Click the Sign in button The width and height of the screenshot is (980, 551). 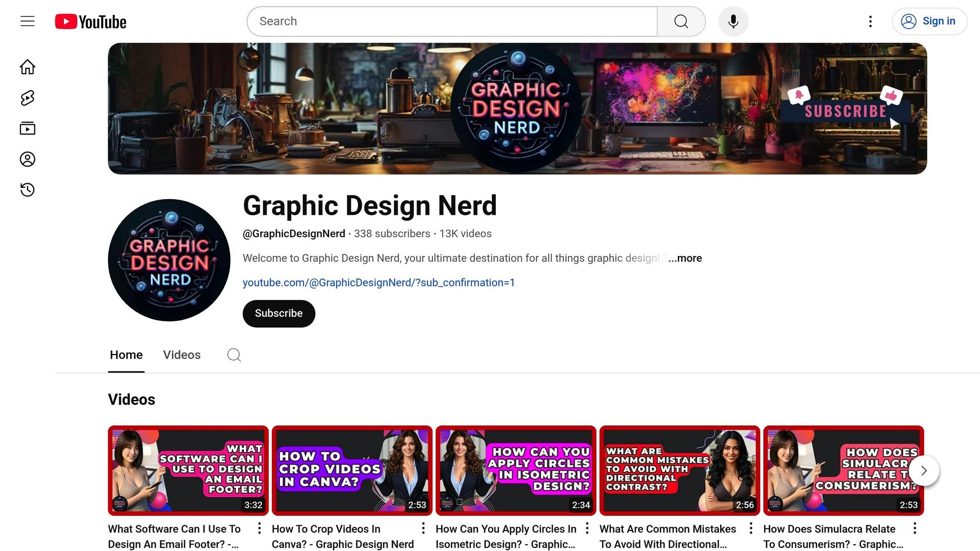pos(929,21)
